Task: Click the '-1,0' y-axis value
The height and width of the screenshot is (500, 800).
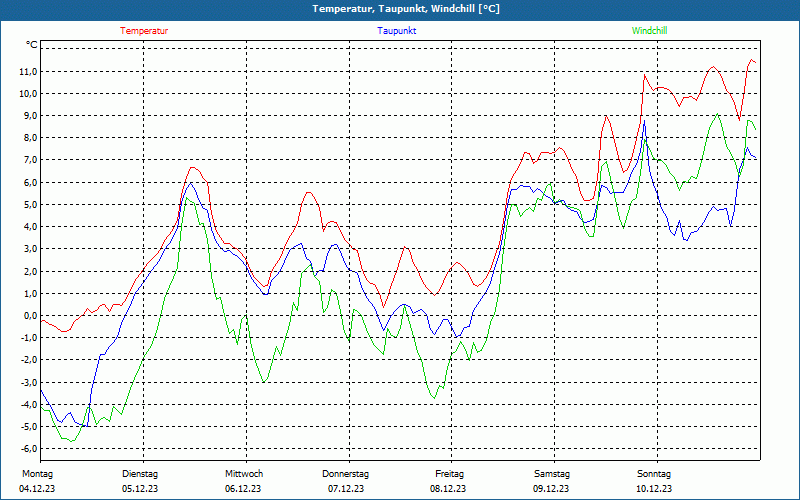Action: (x=30, y=338)
